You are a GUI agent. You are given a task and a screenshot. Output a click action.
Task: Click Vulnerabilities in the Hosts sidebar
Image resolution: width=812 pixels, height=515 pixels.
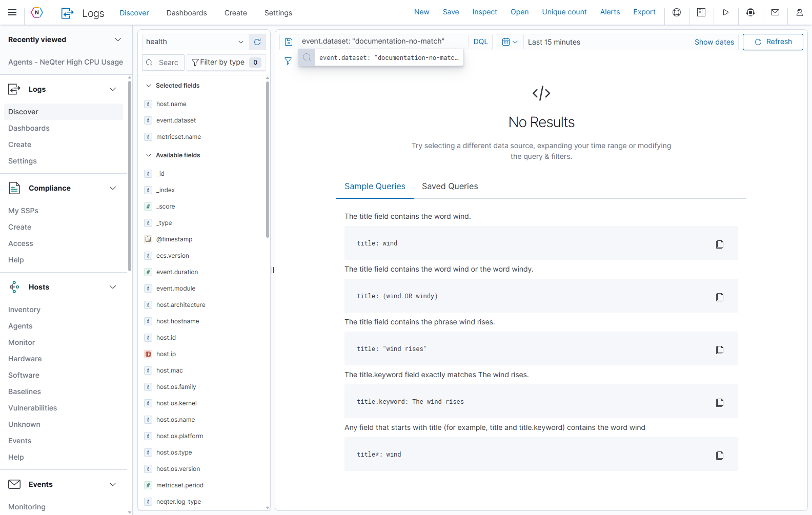[33, 408]
